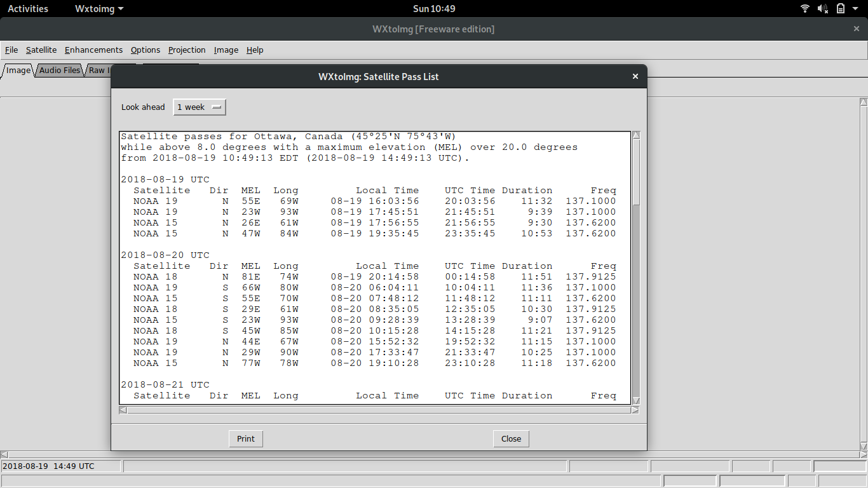
Task: Click the main window vertical scrollbar up arrow
Action: coord(864,102)
